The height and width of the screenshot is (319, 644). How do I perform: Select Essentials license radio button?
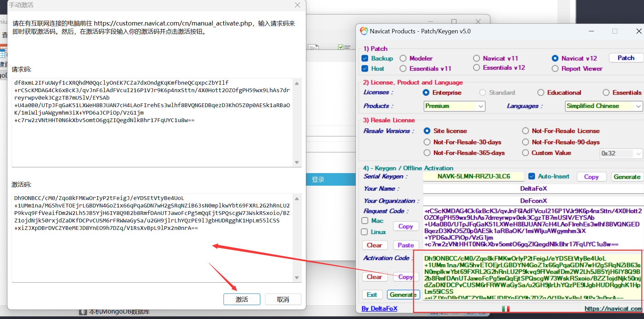pyautogui.click(x=606, y=93)
